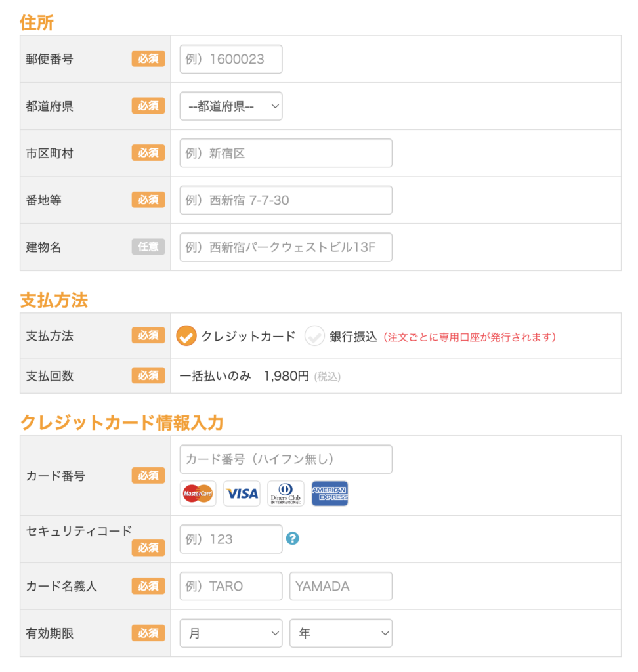Screen dimensions: 638x672
Task: Focus the 建物名 building name field
Action: pyautogui.click(x=286, y=247)
